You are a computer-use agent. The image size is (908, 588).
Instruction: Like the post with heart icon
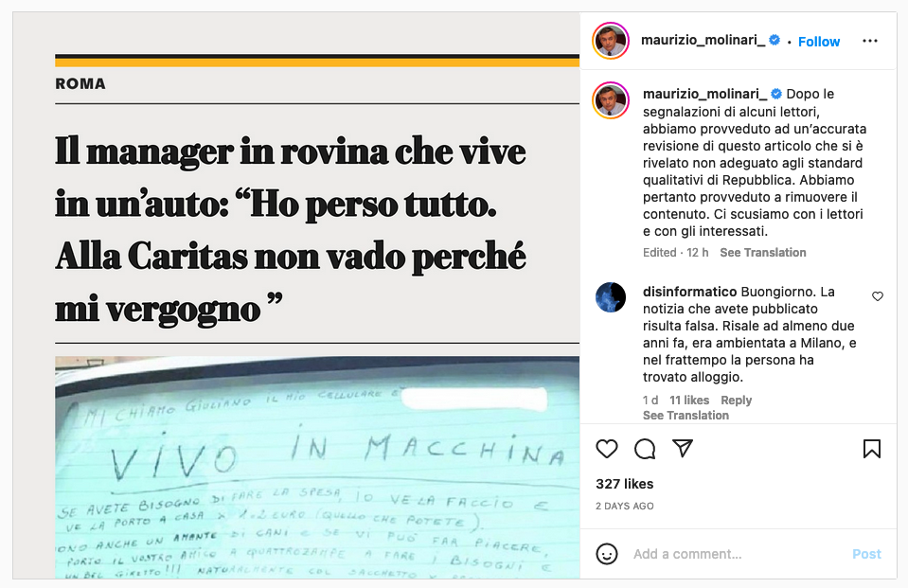tap(606, 449)
